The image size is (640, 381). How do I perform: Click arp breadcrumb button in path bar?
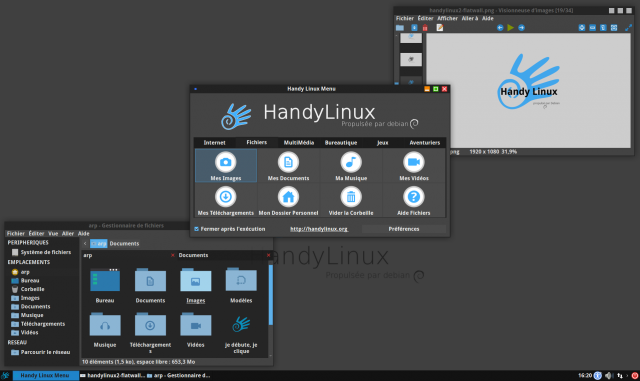pyautogui.click(x=98, y=243)
